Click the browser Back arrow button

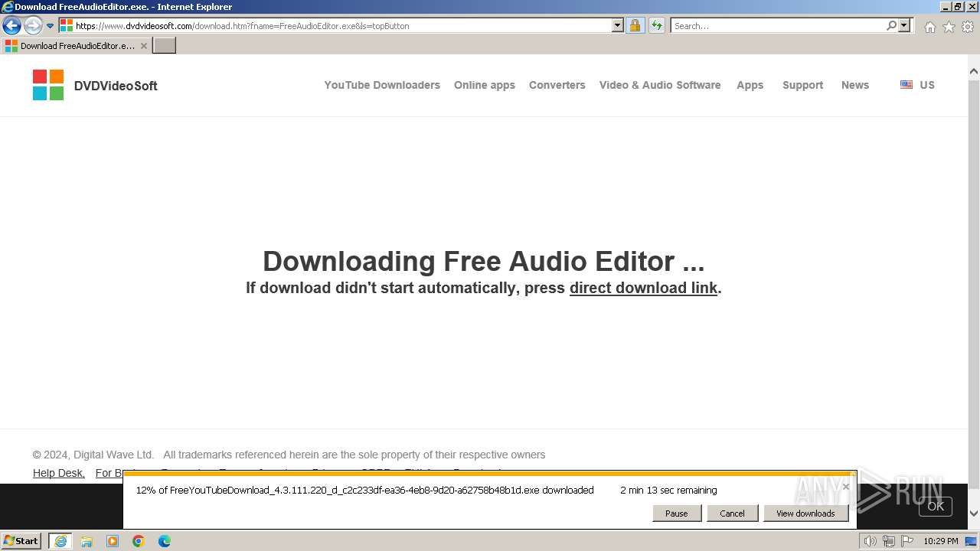click(11, 26)
